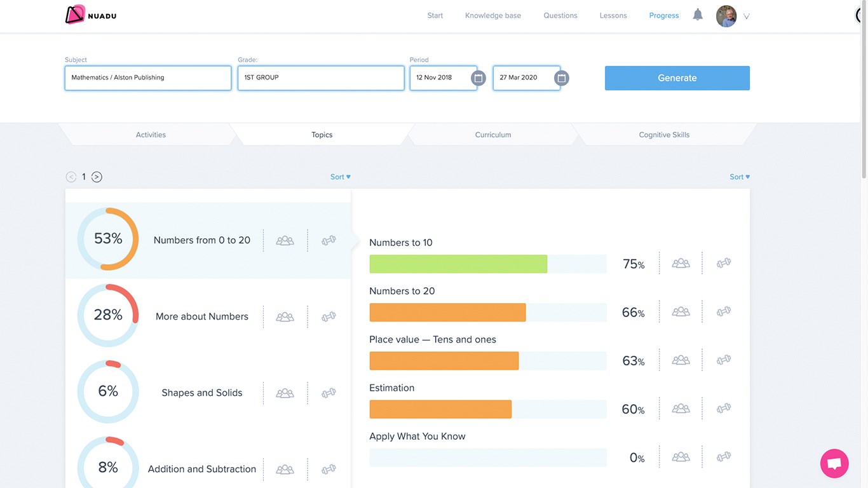
Task: Open Knowledge base in top navigation
Action: click(493, 16)
